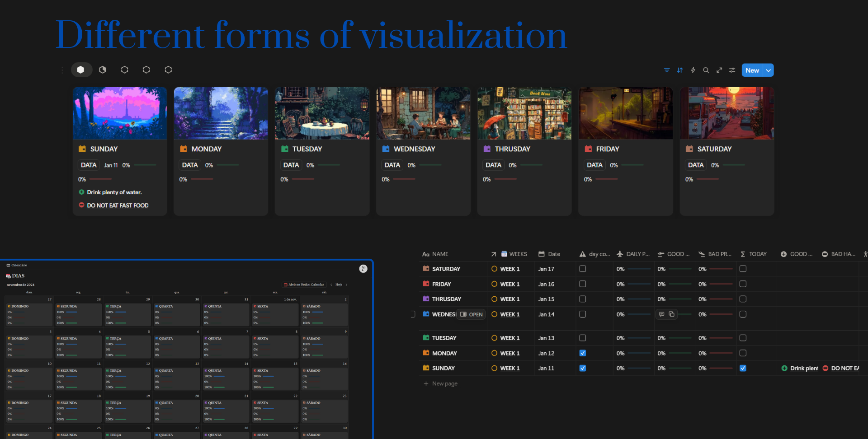Click the comment icon in the WEDNESDAY table row
Viewport: 868px width, 439px height.
(x=662, y=314)
